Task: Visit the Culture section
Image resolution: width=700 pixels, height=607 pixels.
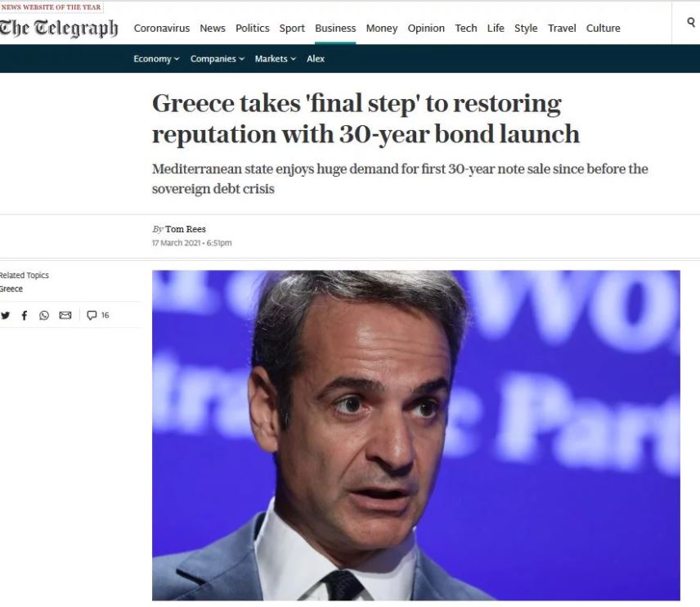Action: (604, 28)
